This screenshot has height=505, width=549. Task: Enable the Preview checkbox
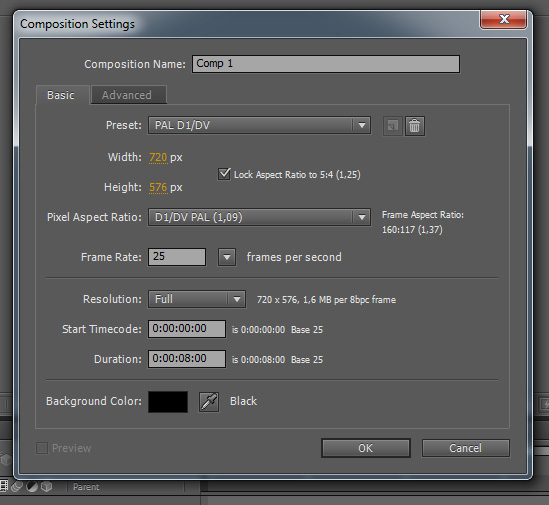[x=42, y=448]
